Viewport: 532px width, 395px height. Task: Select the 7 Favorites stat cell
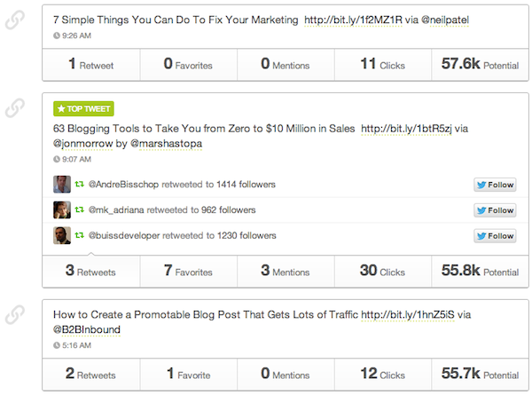(188, 271)
